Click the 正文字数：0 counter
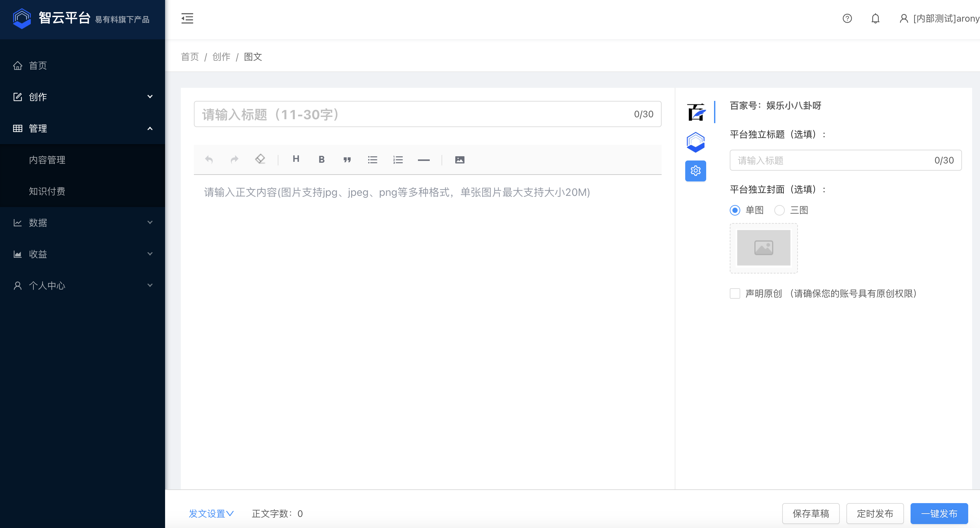Viewport: 980px width, 528px height. 277,514
